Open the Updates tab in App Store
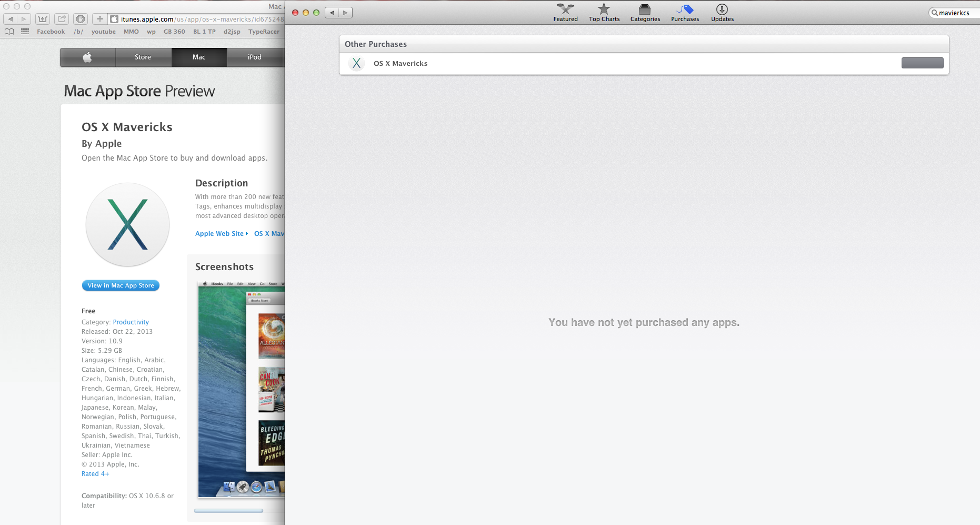Viewport: 980px width, 525px height. pos(722,13)
